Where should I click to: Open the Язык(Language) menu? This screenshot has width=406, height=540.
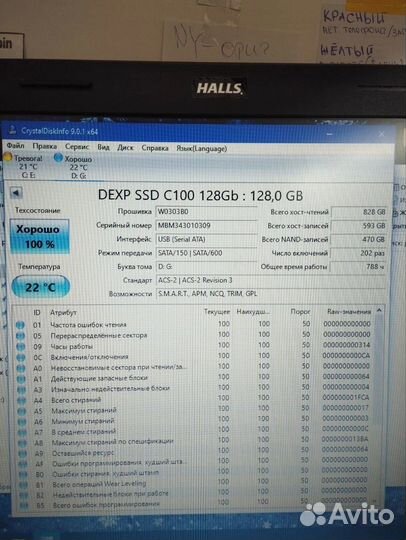tap(202, 149)
